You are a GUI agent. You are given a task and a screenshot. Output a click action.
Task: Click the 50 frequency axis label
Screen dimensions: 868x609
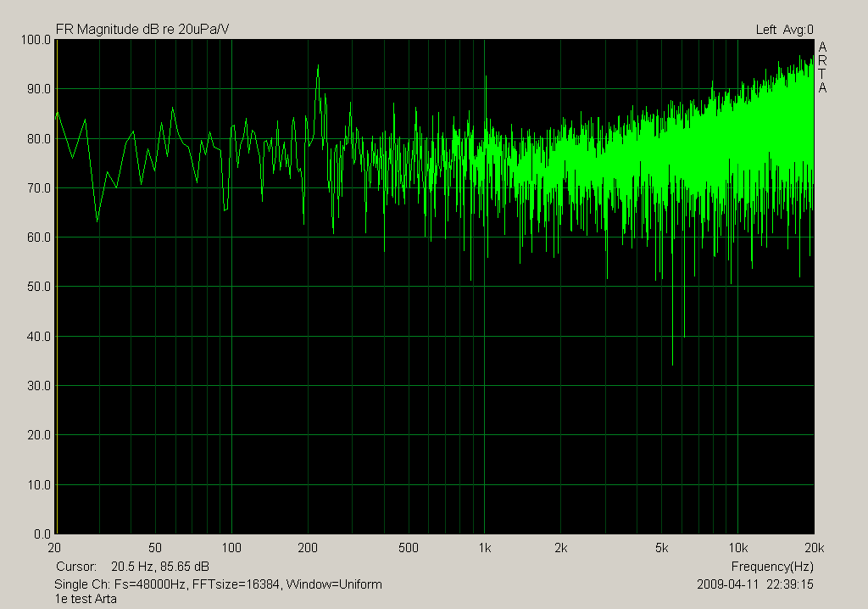click(x=155, y=548)
